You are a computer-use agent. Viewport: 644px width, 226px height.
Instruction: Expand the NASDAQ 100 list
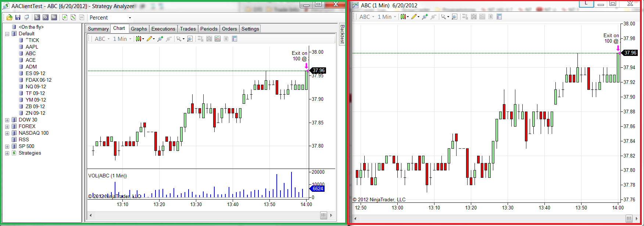click(7, 133)
